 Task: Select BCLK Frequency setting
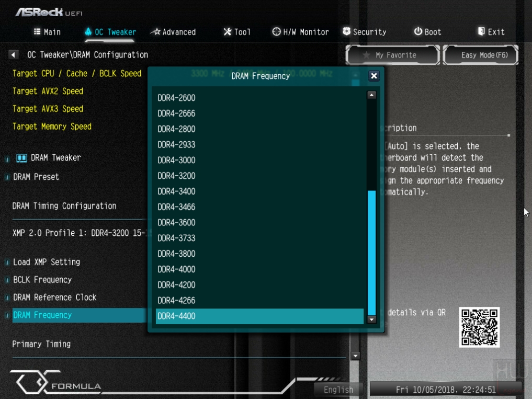pyautogui.click(x=42, y=280)
